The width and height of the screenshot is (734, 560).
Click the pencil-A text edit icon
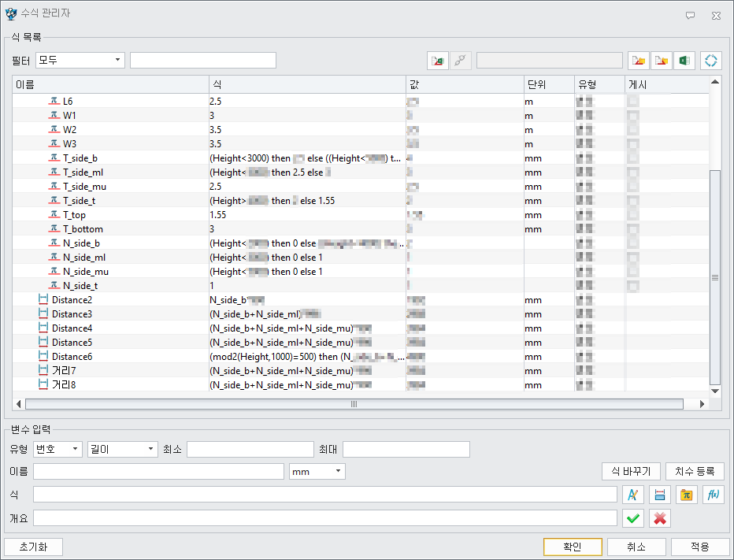click(633, 495)
